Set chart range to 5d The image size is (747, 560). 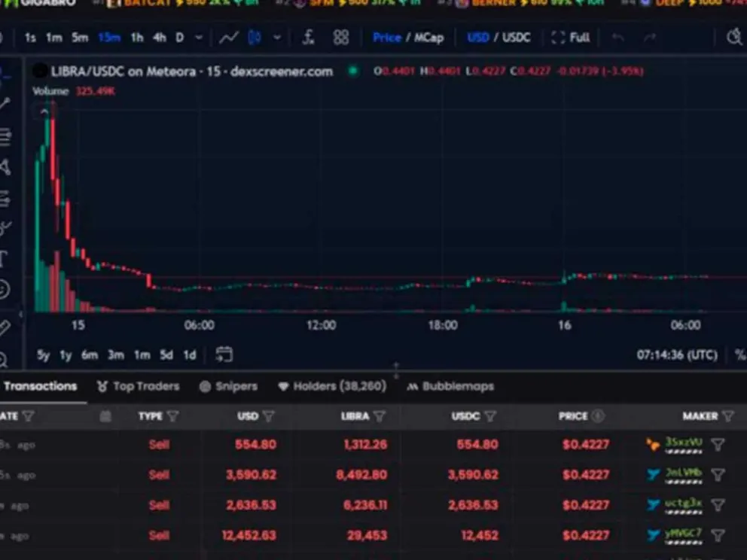click(x=166, y=355)
